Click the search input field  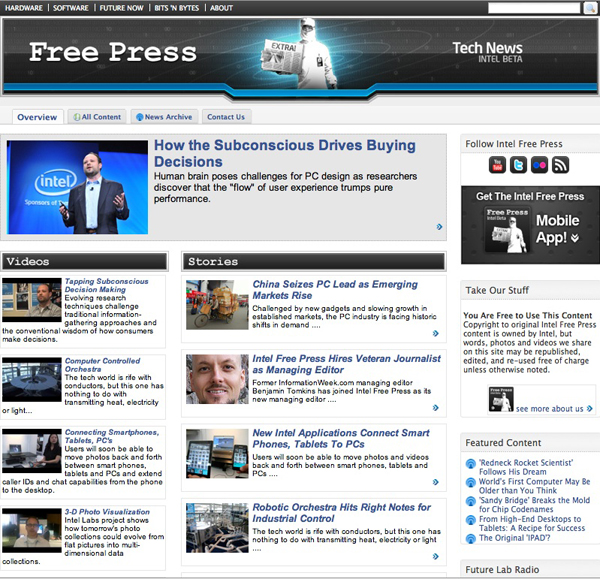[x=534, y=8]
